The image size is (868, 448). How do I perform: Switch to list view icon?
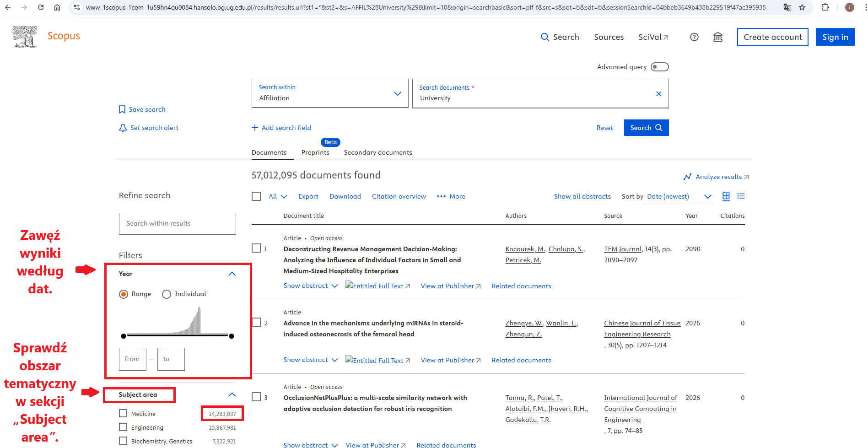tap(741, 196)
